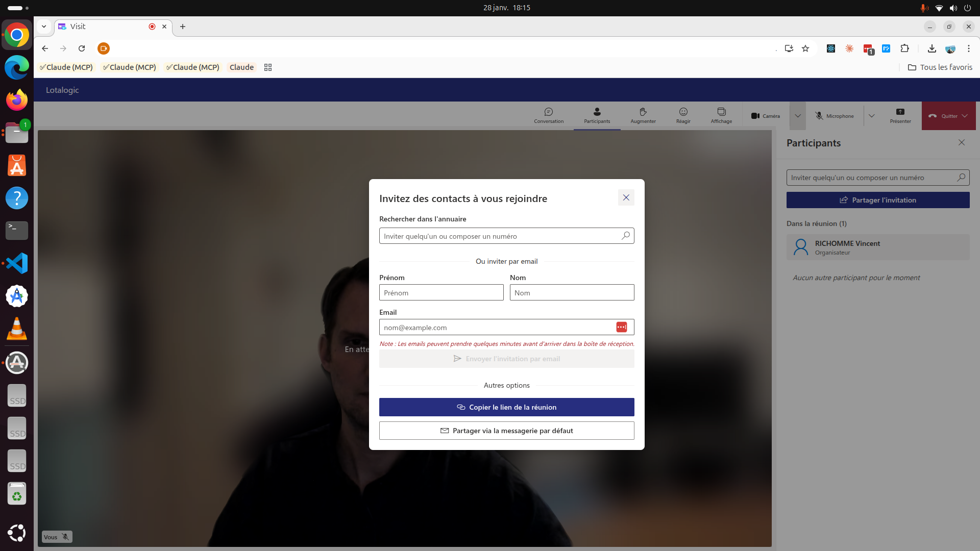Select the Visit browser tab

[113, 27]
